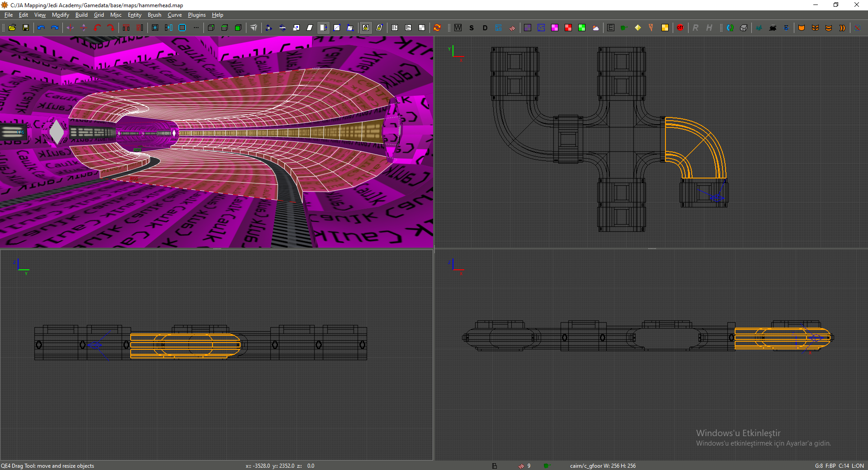Click the solid green cube icon

pos(238,28)
